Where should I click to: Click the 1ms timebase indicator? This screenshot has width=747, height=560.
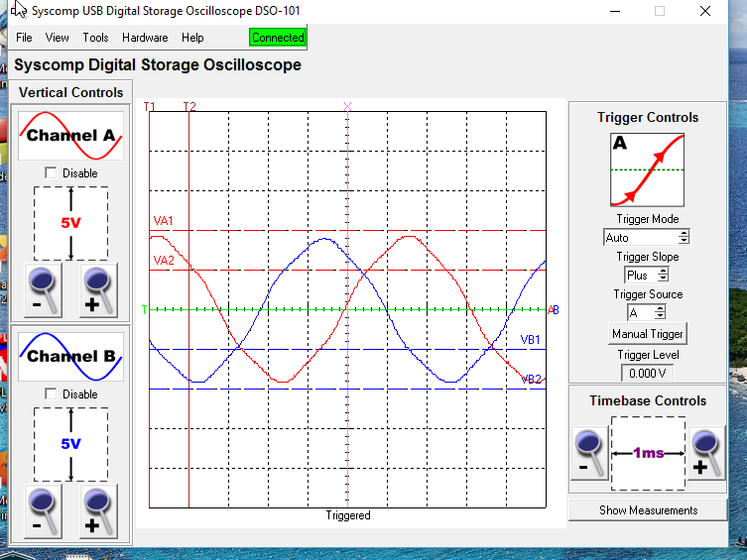pos(648,453)
